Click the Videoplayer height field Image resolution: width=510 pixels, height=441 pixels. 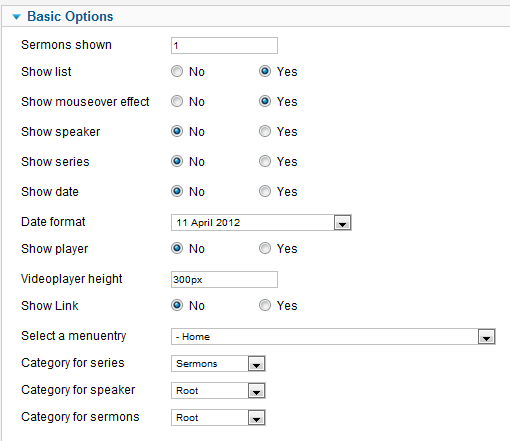(224, 279)
